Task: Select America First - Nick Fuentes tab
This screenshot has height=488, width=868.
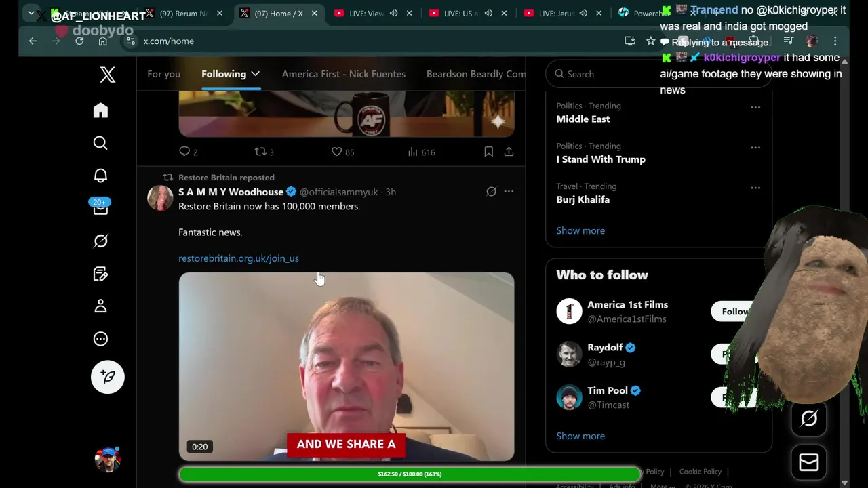Action: coord(344,74)
